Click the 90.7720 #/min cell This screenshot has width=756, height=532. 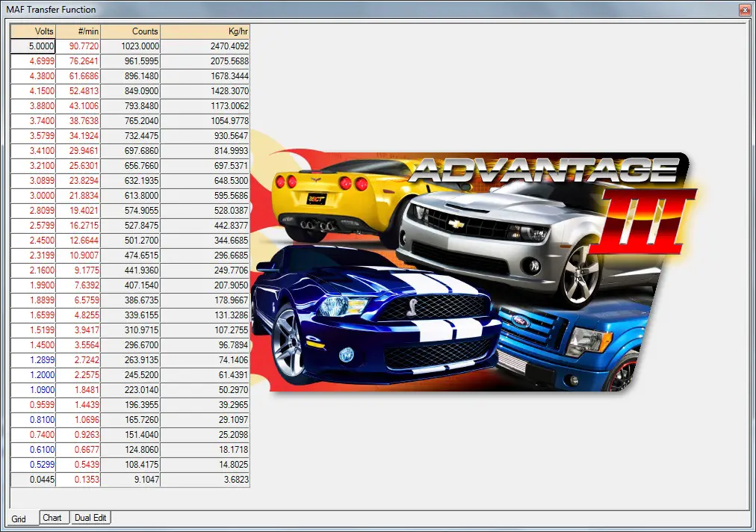tap(78, 46)
